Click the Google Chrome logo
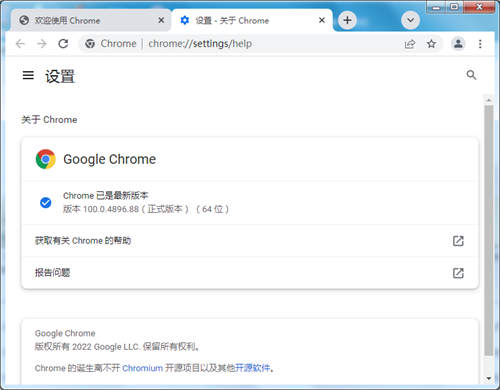This screenshot has width=500, height=390. click(x=46, y=159)
